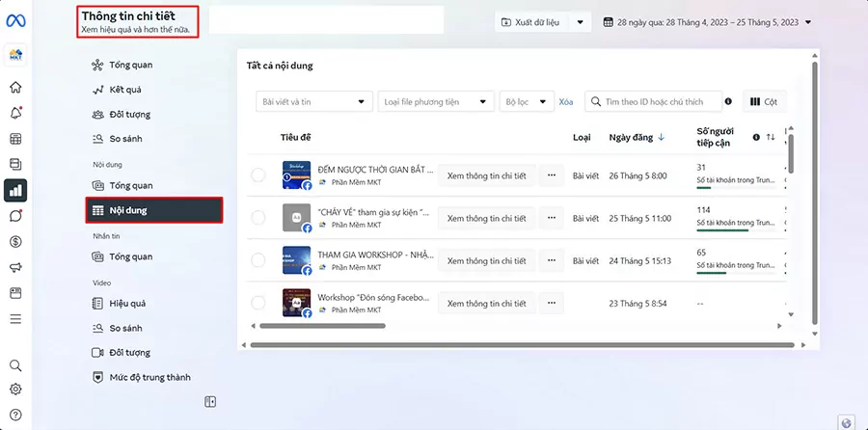Go to Kết quả in the navigation
The image size is (868, 430).
pos(130,90)
